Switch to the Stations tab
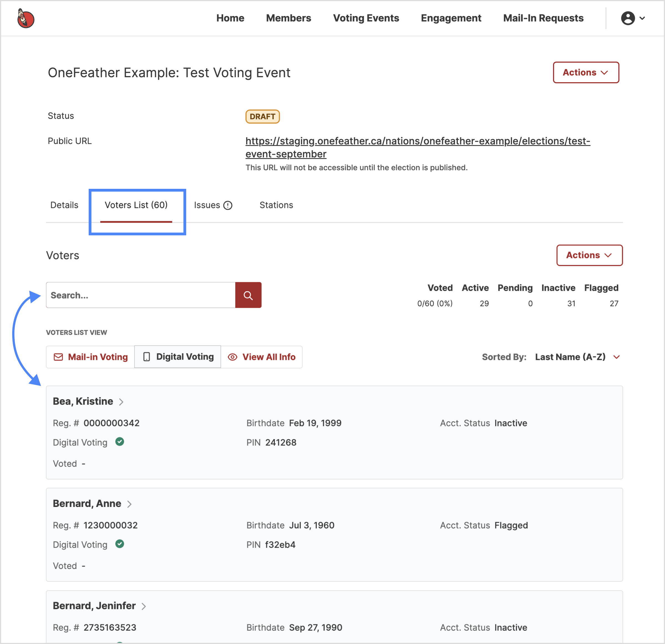This screenshot has width=665, height=644. pos(276,205)
